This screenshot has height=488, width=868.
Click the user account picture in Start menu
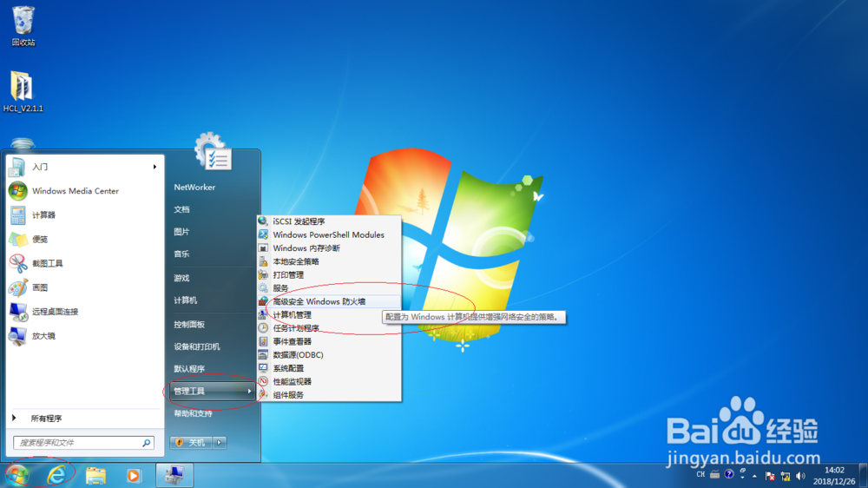pos(213,151)
